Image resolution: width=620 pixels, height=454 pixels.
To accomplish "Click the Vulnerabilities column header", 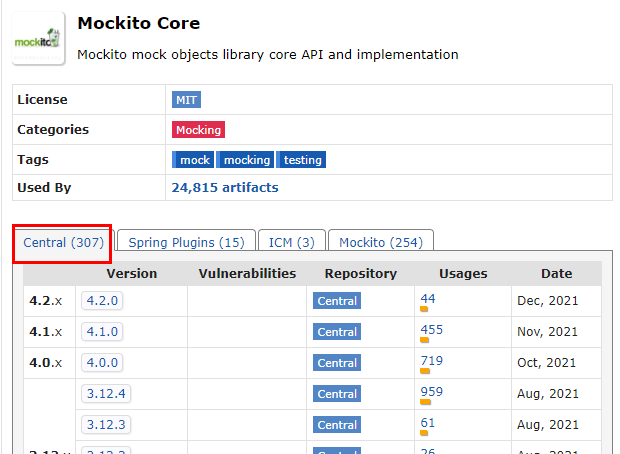I will 247,274.
